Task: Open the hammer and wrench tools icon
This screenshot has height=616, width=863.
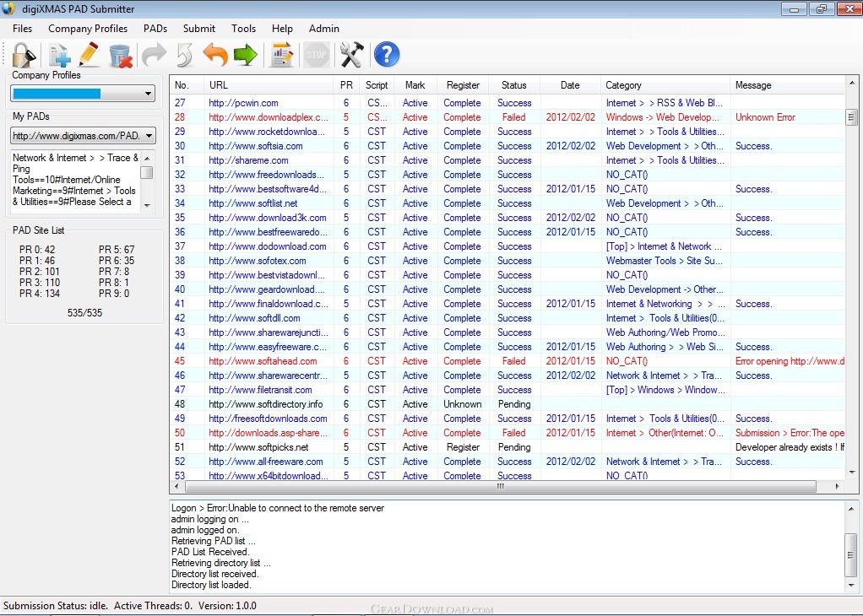Action: coord(351,55)
